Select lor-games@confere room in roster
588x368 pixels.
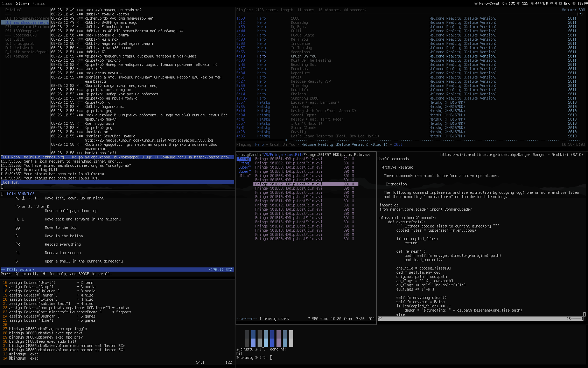(27, 18)
